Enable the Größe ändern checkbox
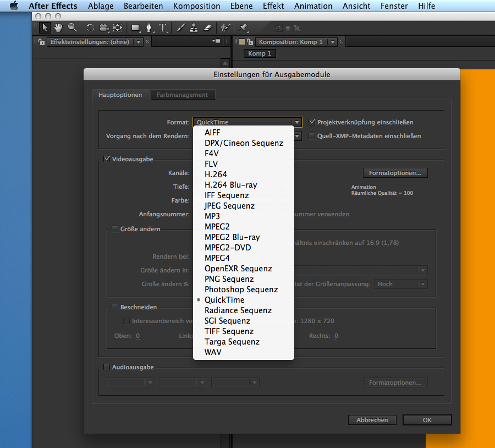495x448 pixels. click(x=115, y=229)
